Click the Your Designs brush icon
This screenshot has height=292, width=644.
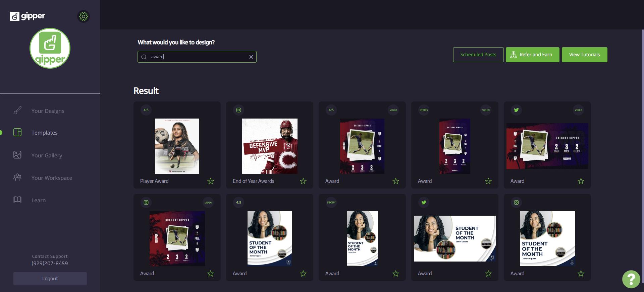click(x=17, y=111)
